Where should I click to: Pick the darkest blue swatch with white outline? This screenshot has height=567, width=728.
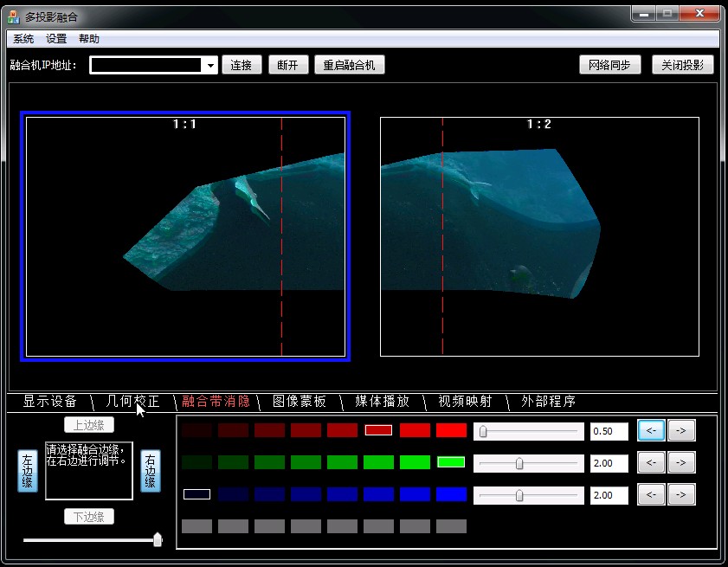(x=196, y=494)
